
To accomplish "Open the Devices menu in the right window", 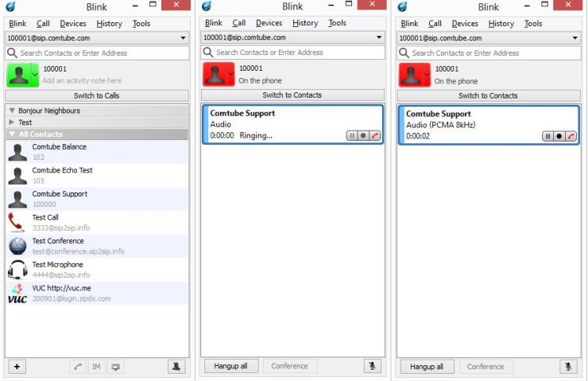I will (465, 23).
